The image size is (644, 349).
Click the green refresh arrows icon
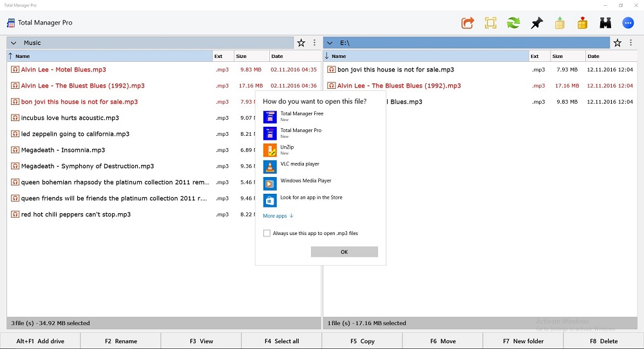pyautogui.click(x=513, y=23)
